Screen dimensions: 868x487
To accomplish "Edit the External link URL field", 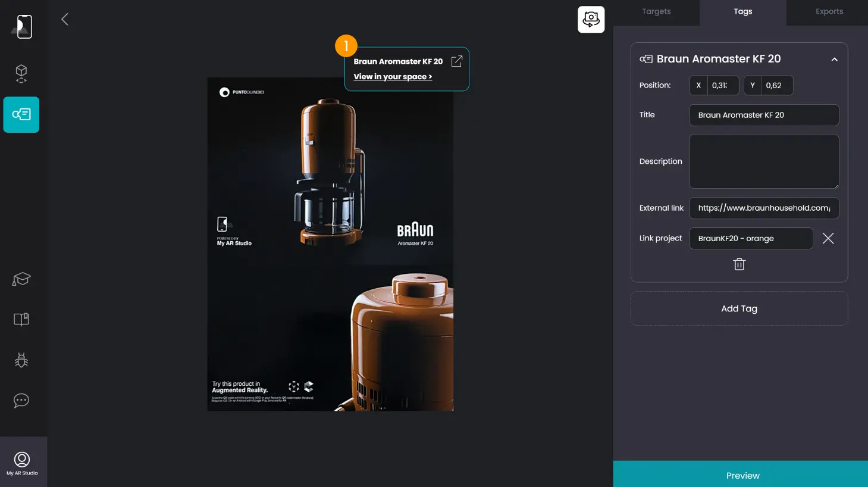I will pyautogui.click(x=764, y=208).
